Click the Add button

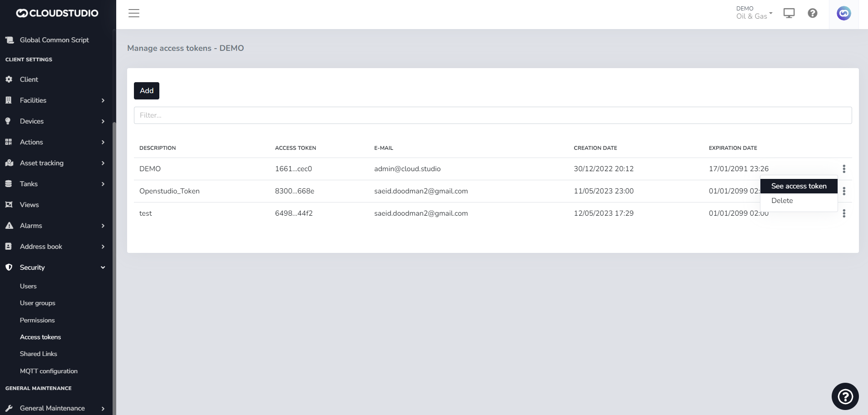click(x=146, y=91)
